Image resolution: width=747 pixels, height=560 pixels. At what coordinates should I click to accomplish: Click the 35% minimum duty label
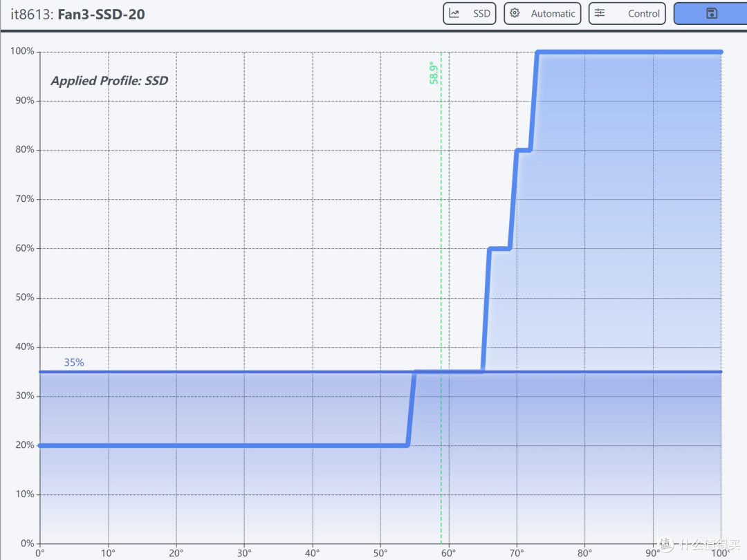tap(74, 362)
